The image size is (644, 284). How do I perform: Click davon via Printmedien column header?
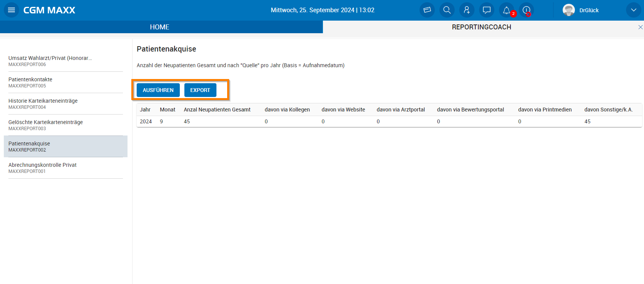pos(545,110)
